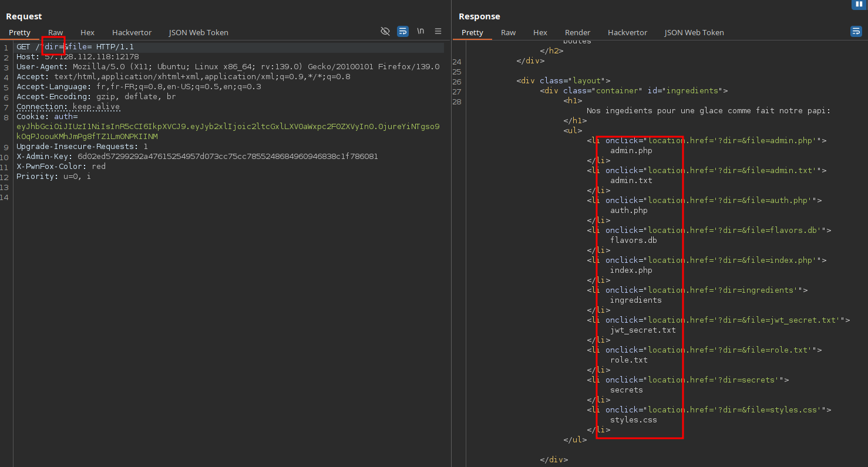Toggle line wrap in the Request editor
Viewport: 868px width, 467px height.
(x=403, y=31)
